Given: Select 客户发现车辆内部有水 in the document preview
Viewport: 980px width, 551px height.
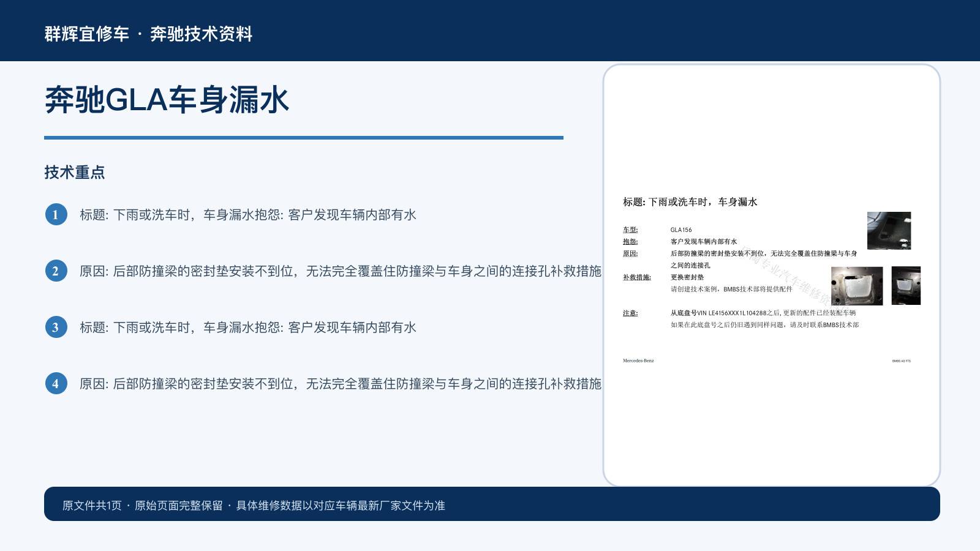Looking at the screenshot, I should point(704,242).
